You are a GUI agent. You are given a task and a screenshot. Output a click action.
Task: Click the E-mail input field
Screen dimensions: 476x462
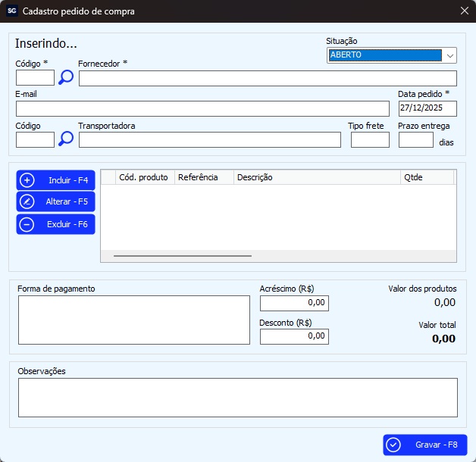click(202, 108)
